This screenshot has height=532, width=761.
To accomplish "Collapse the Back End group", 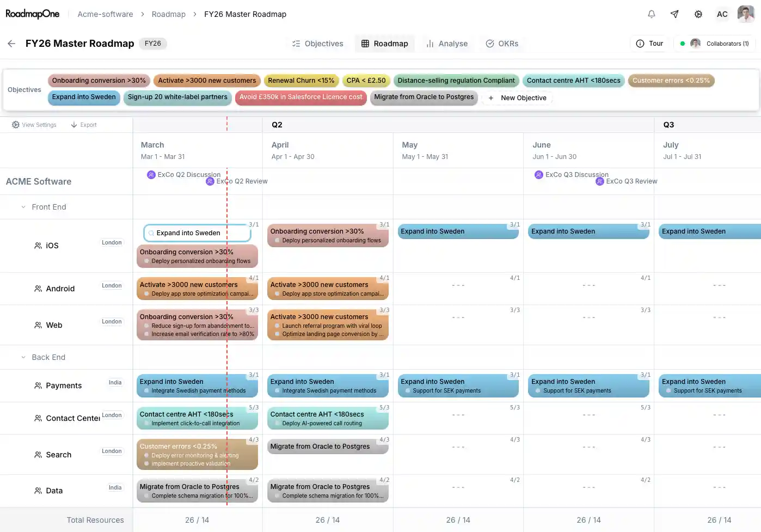I will tap(23, 357).
